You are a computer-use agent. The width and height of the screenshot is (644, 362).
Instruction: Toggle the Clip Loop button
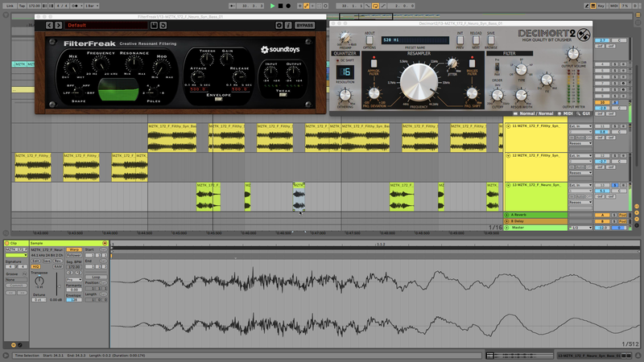click(96, 277)
